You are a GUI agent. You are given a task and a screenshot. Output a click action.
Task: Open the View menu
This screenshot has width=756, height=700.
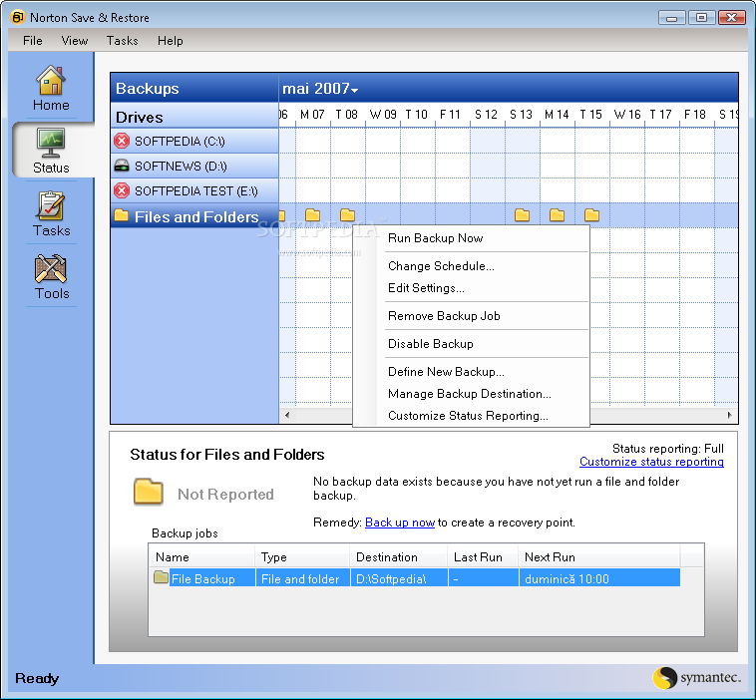tap(75, 41)
